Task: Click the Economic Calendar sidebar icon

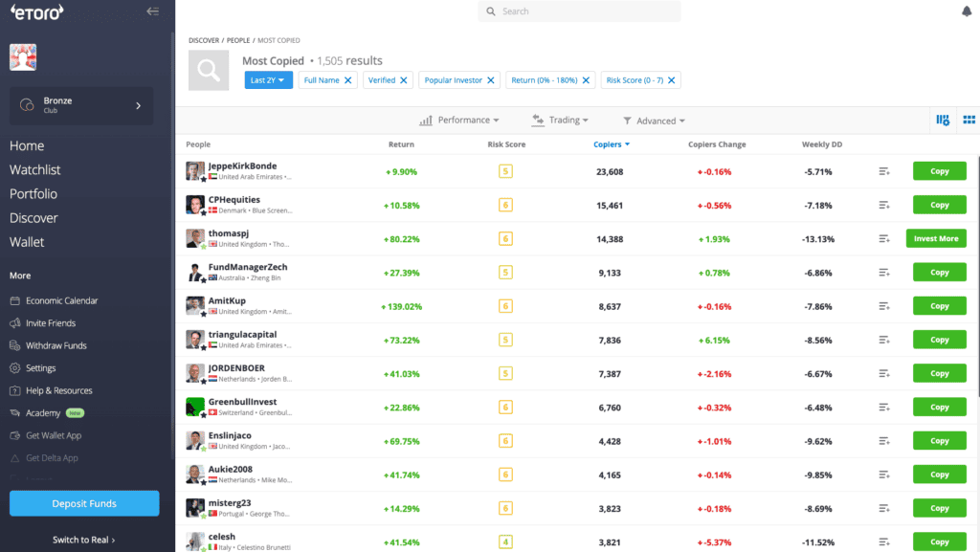Action: (x=15, y=300)
